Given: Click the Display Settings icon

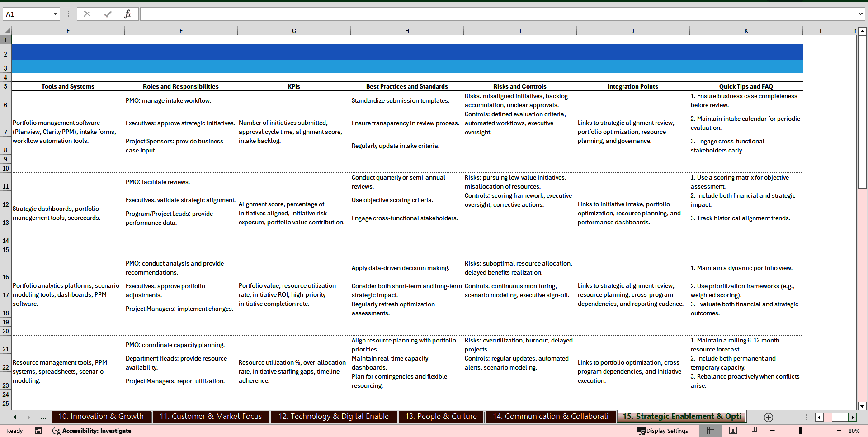Looking at the screenshot, I should coord(642,431).
